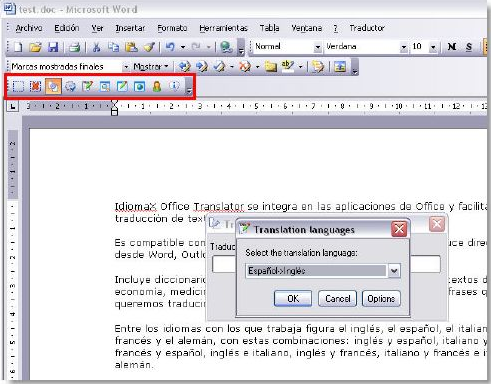The width and height of the screenshot is (491, 384).
Task: Toggle underline (S) formatting
Action: click(x=469, y=47)
